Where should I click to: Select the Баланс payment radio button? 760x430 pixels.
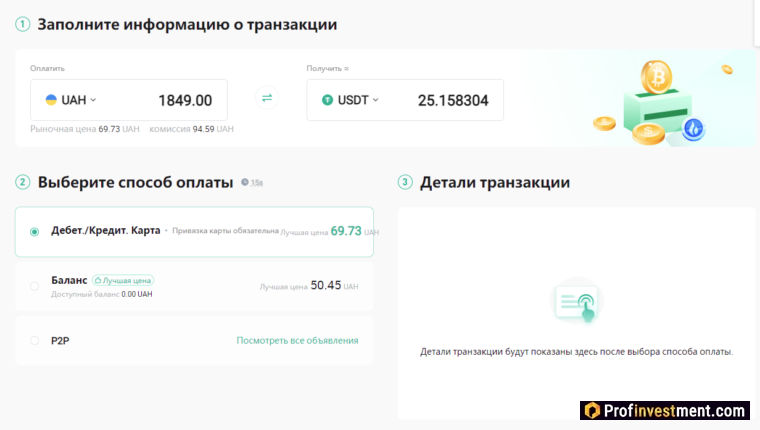click(x=34, y=286)
